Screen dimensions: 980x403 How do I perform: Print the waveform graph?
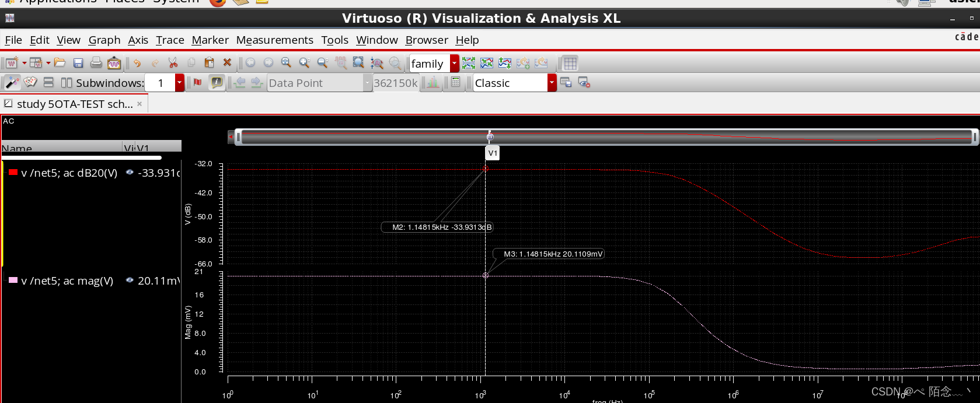pyautogui.click(x=96, y=63)
